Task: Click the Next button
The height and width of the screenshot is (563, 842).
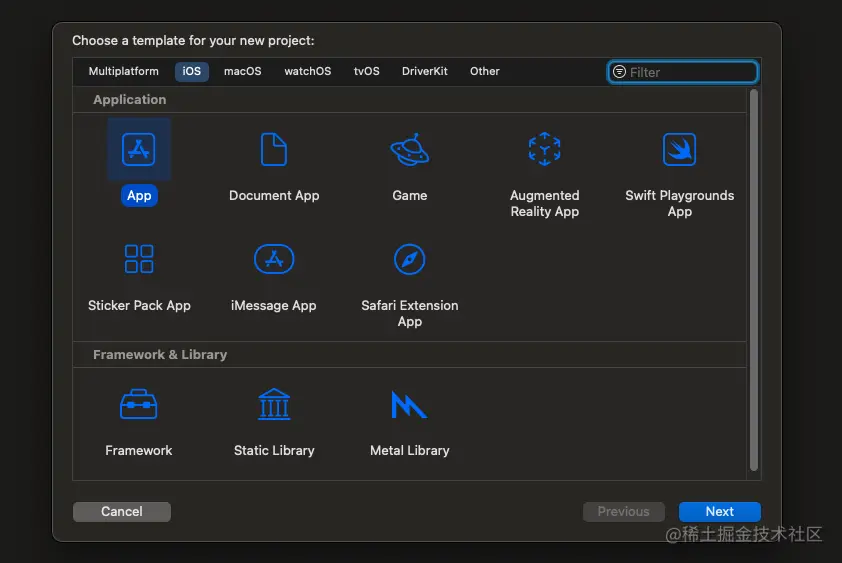Action: [719, 511]
